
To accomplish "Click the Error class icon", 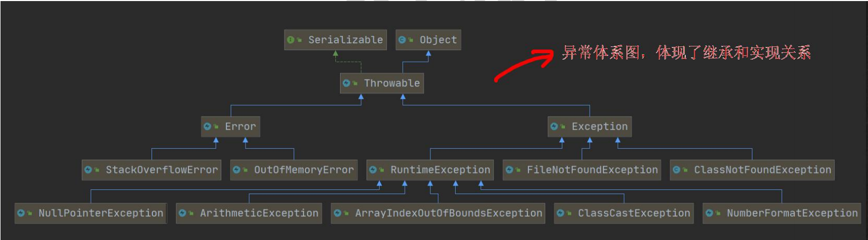I will (x=207, y=126).
